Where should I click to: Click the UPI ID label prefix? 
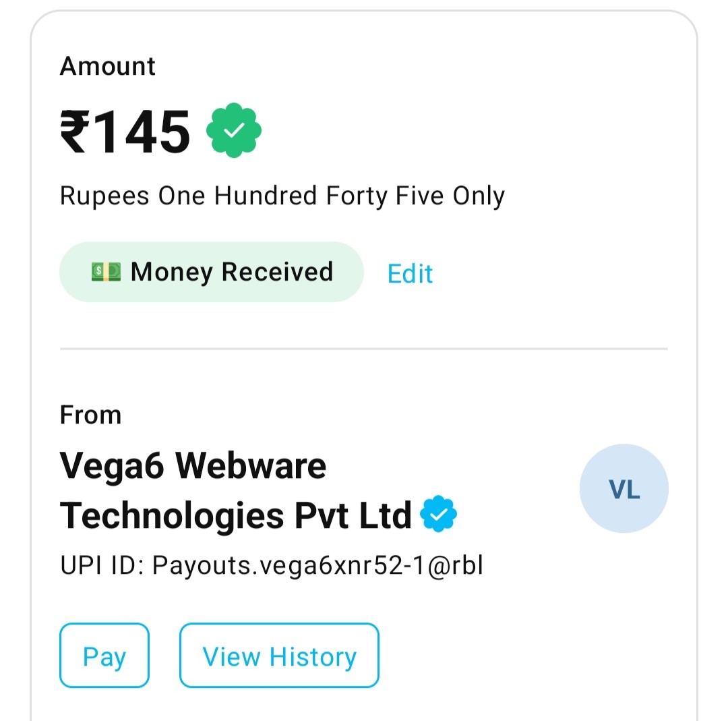(x=102, y=566)
